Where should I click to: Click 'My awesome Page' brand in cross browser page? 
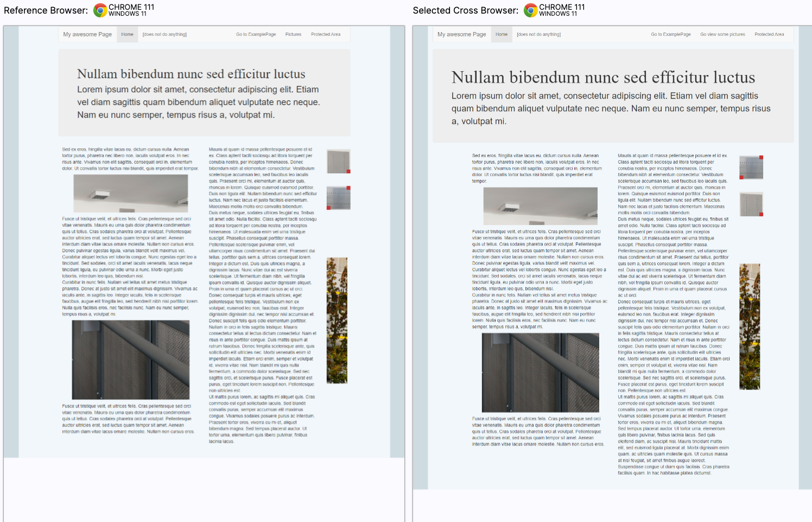point(462,34)
